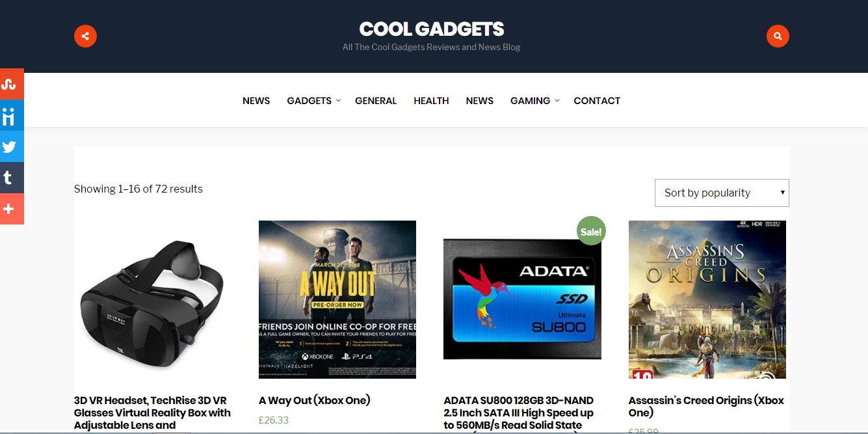Open the Gaming menu item
The image size is (868, 434).
coord(530,101)
